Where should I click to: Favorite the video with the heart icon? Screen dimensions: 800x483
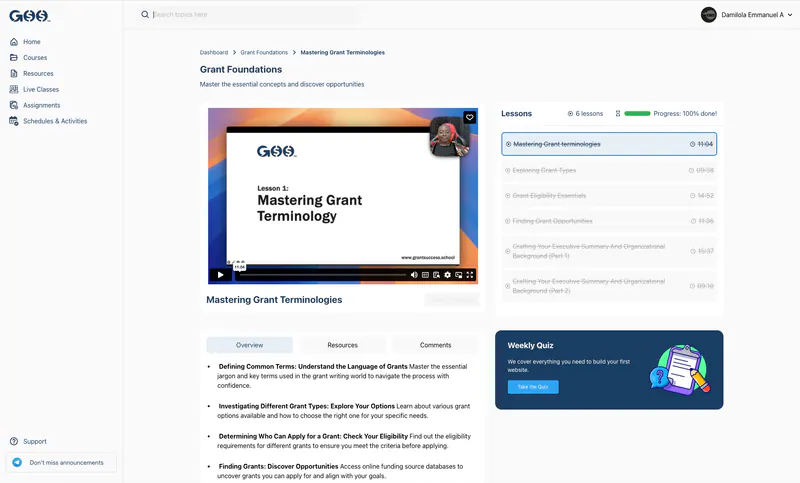469,117
